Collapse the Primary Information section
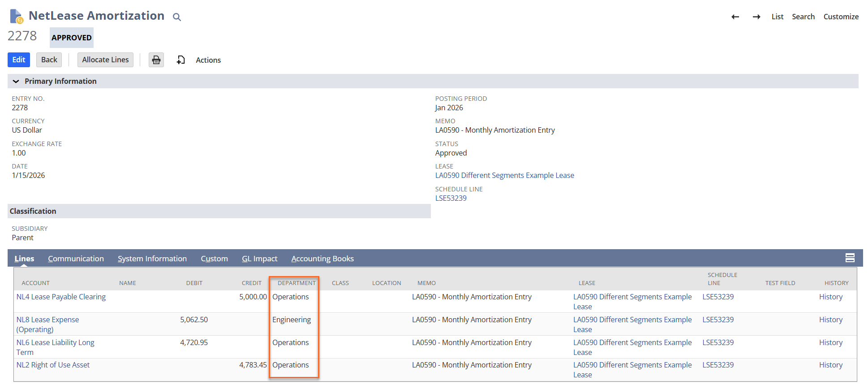Screen dimensions: 868x389 (x=16, y=81)
